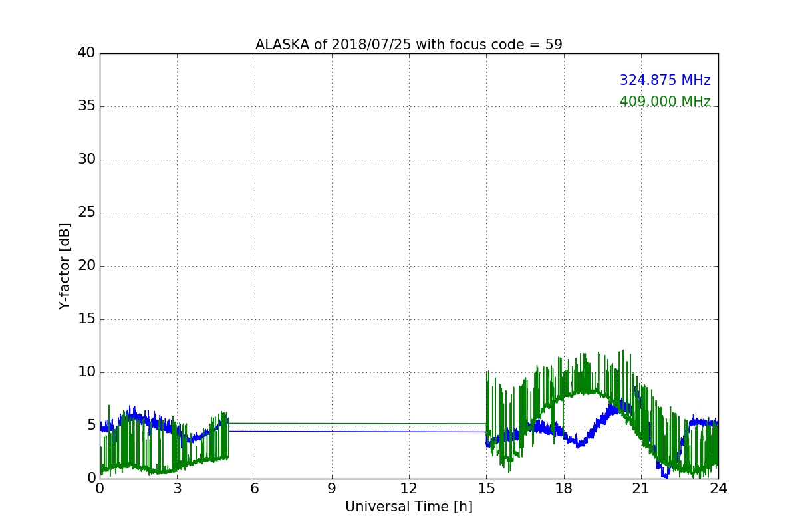Click the x-axis tick label 9
Screen dimensions: 798x532
(332, 489)
